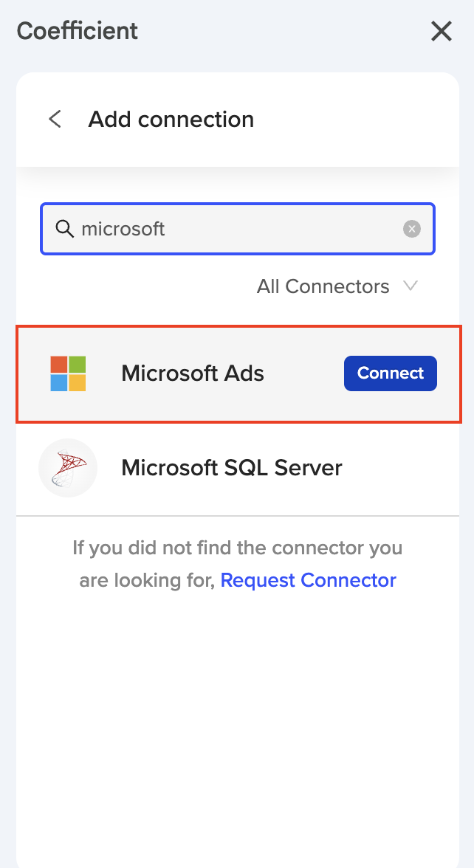Click the "Add connection" heading

click(x=171, y=120)
